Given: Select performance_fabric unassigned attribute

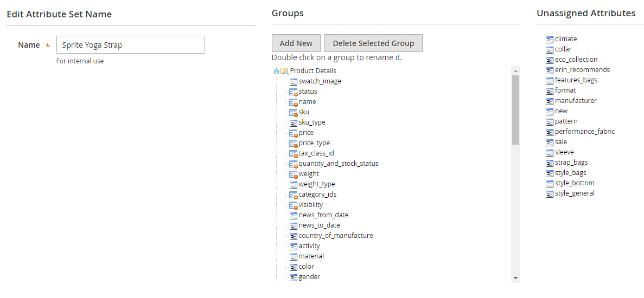Looking at the screenshot, I should tap(585, 132).
